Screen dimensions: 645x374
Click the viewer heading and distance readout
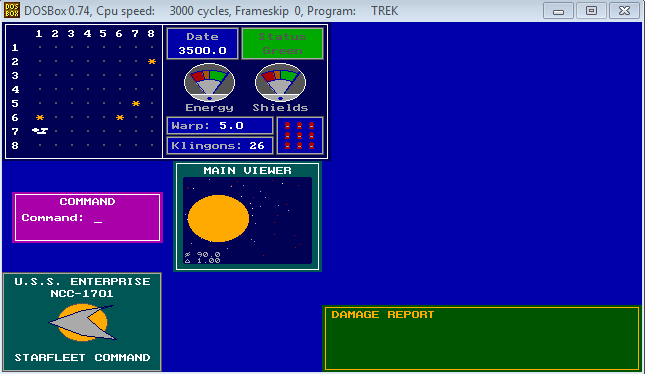click(202, 258)
